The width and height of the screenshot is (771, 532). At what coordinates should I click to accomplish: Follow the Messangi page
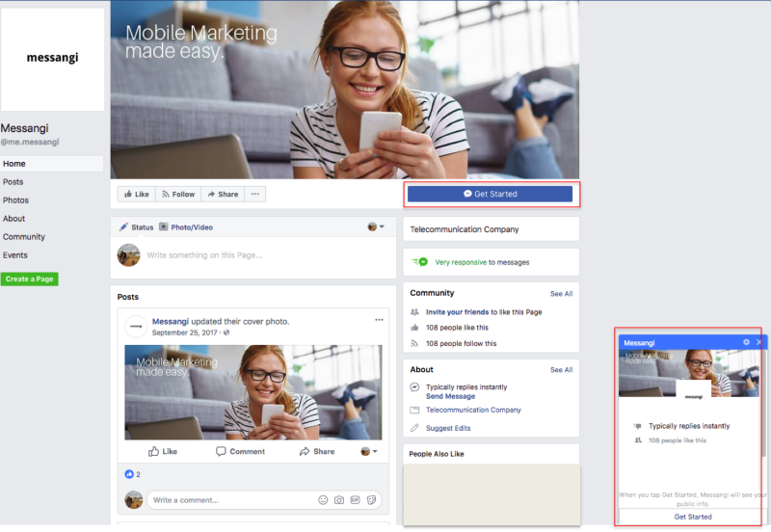click(177, 194)
